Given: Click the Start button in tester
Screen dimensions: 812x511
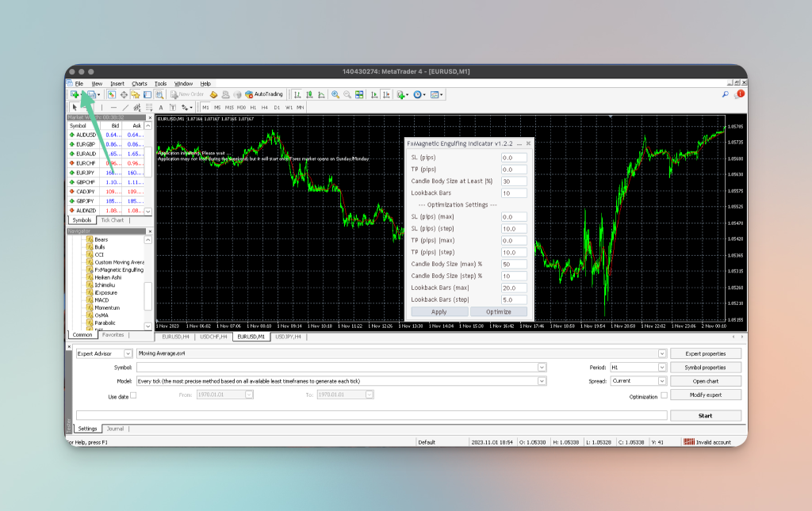Looking at the screenshot, I should [x=705, y=416].
